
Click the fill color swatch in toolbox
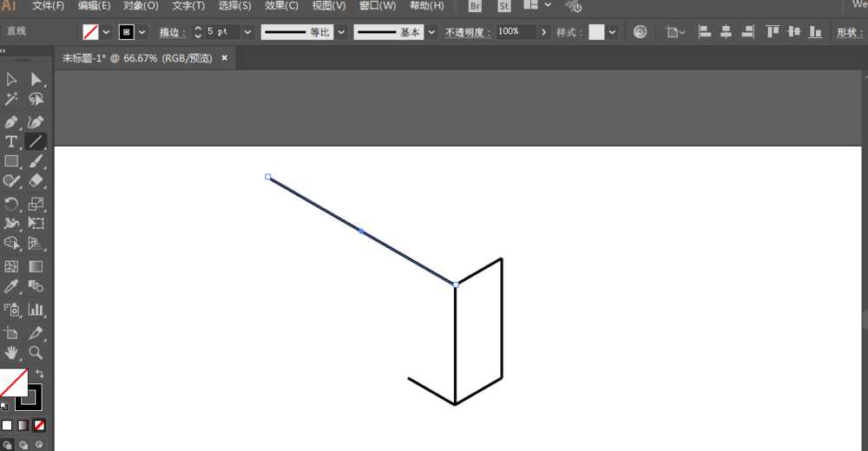click(x=13, y=382)
